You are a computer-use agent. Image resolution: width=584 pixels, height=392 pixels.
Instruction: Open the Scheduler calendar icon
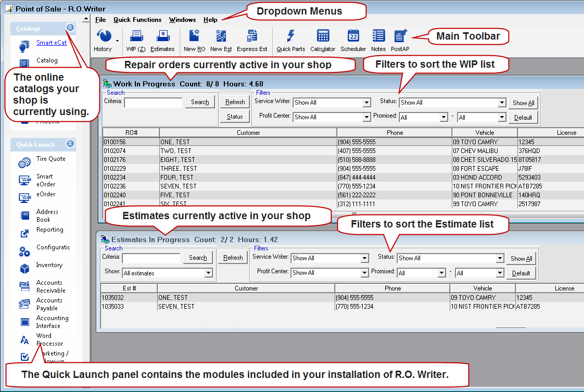click(x=353, y=36)
